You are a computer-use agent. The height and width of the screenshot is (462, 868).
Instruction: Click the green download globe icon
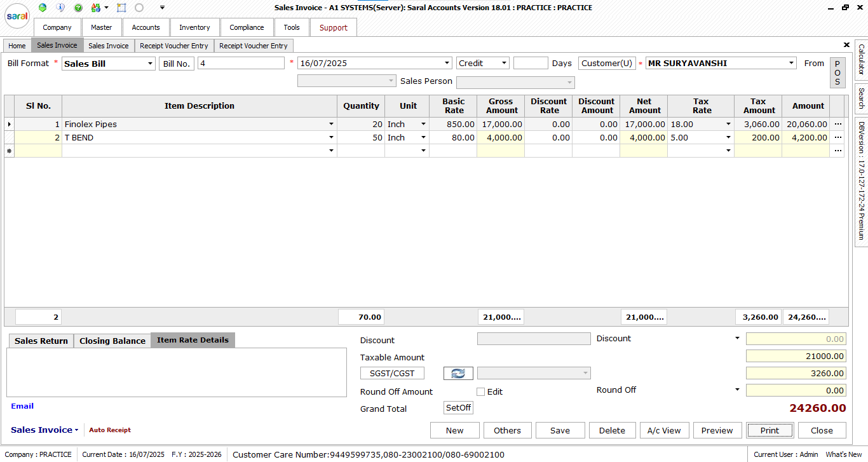click(x=43, y=8)
